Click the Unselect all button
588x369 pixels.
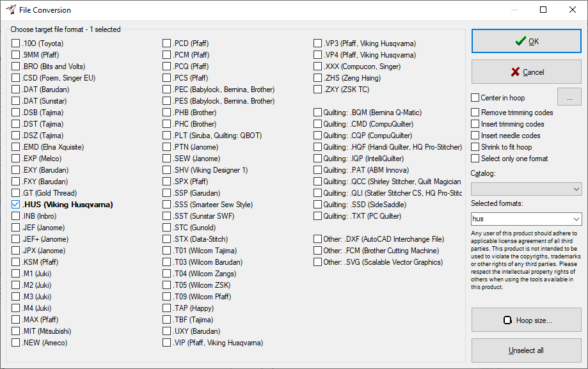point(526,350)
